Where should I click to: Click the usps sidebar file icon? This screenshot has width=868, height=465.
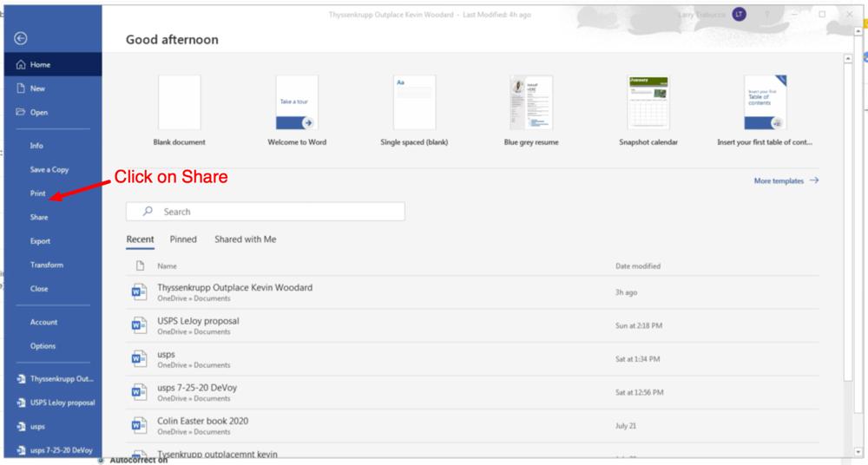[21, 427]
